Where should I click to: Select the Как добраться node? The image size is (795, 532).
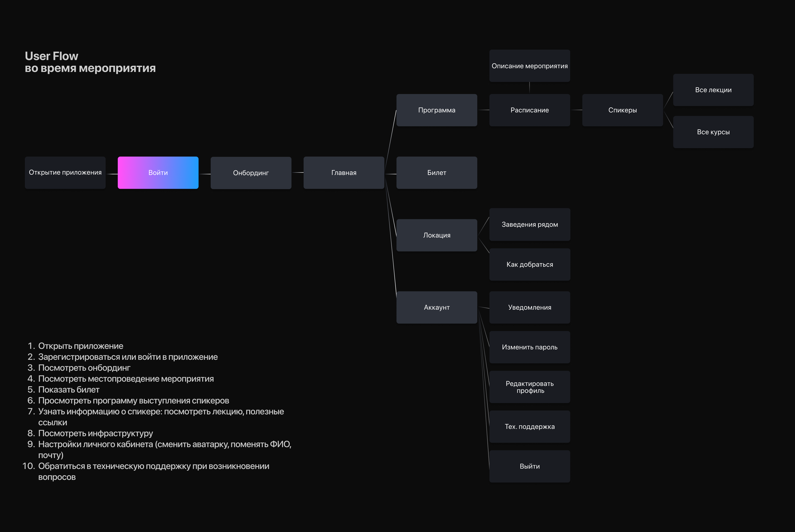point(529,264)
